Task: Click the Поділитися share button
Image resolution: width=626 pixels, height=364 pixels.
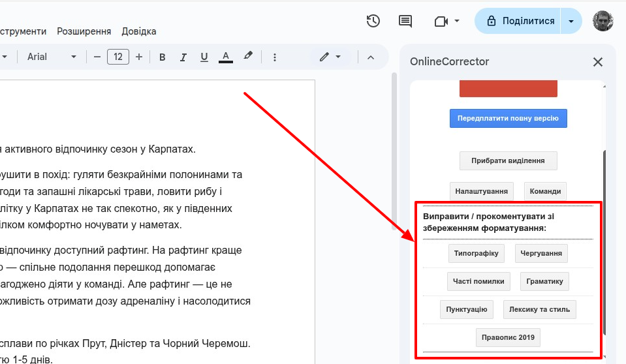Action: point(518,21)
